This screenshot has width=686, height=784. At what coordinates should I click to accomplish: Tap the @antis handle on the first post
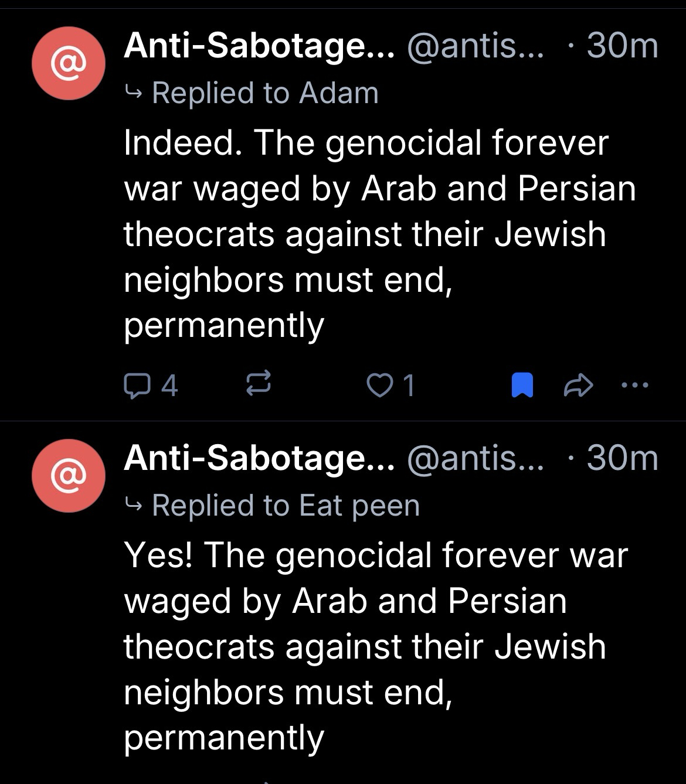(475, 46)
